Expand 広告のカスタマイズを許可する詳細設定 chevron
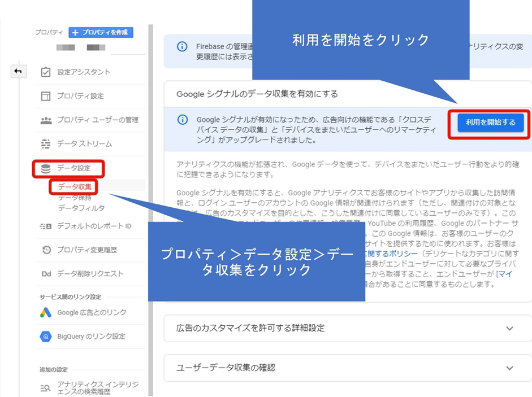This screenshot has width=532, height=397. pyautogui.click(x=509, y=328)
